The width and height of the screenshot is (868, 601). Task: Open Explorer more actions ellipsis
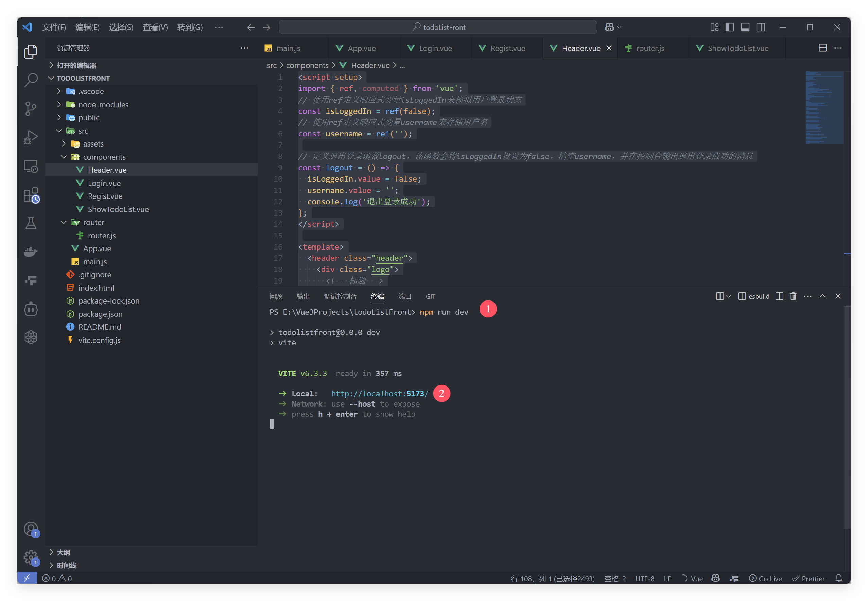244,48
